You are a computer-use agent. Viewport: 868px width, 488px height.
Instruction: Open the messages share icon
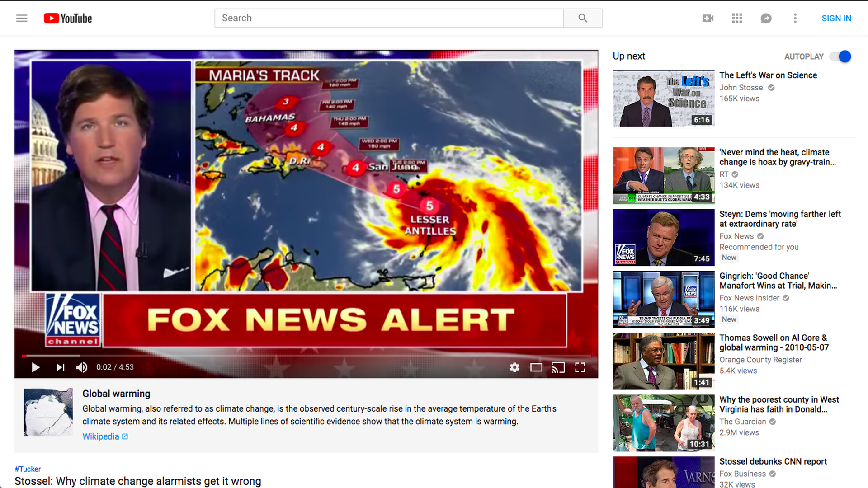click(x=766, y=18)
